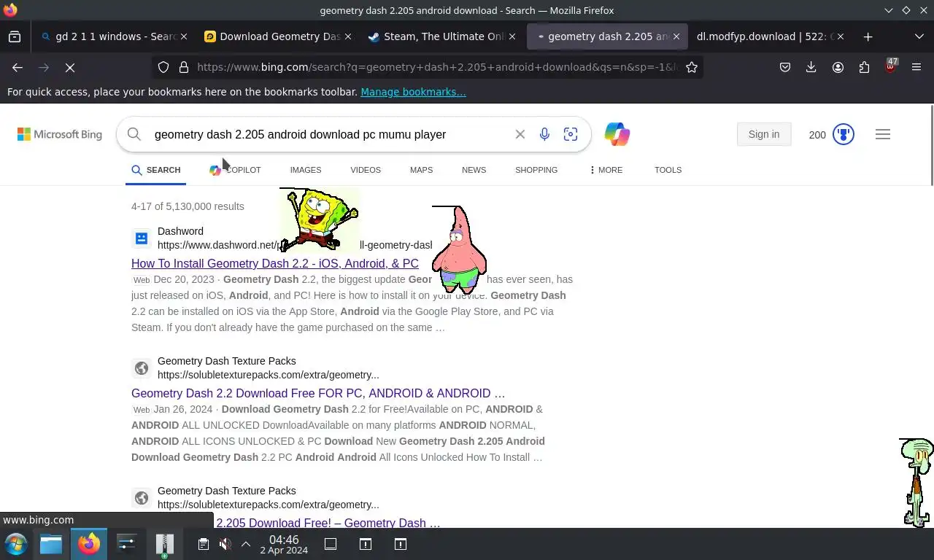Open the '2.205 Download Free!' result link
This screenshot has height=560, width=934.
(x=328, y=523)
